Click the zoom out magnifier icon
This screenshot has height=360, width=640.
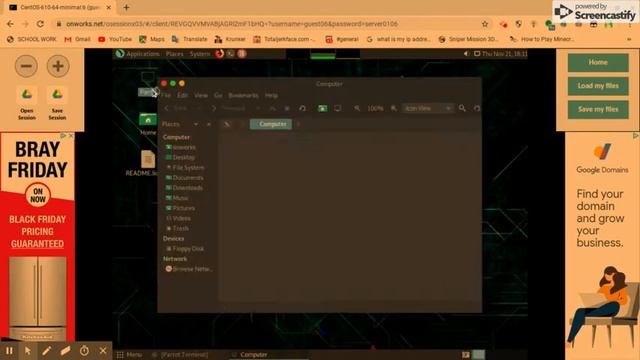[x=357, y=108]
